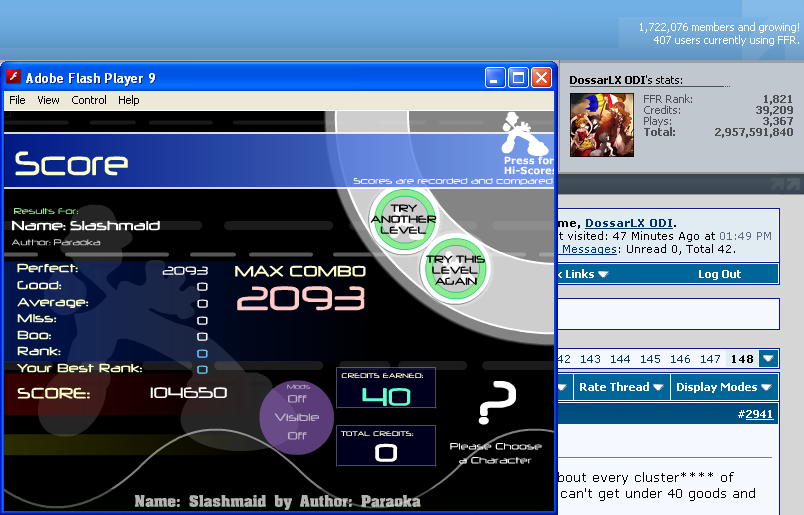Open the DossarLX ODI profile link
The height and width of the screenshot is (515, 804).
628,223
